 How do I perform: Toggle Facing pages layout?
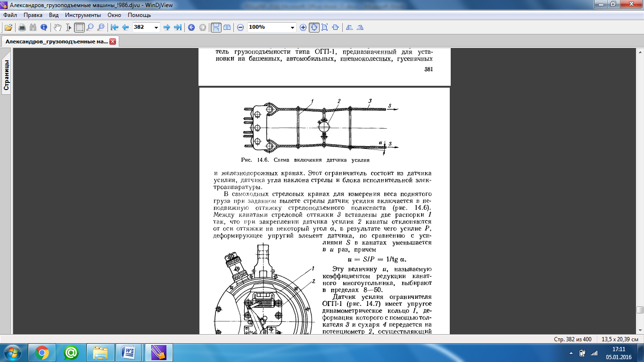coord(227,27)
